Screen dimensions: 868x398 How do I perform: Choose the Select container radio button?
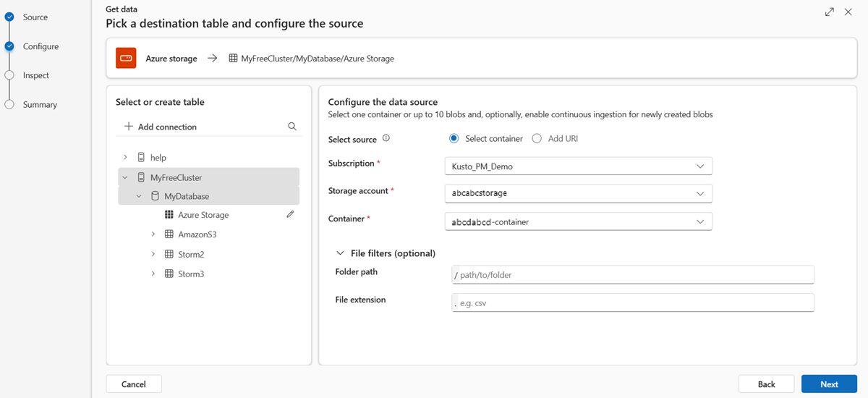pos(454,138)
